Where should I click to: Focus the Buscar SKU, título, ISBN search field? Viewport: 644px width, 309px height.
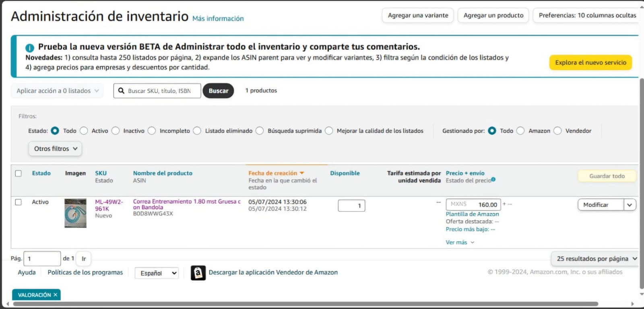[x=157, y=91]
